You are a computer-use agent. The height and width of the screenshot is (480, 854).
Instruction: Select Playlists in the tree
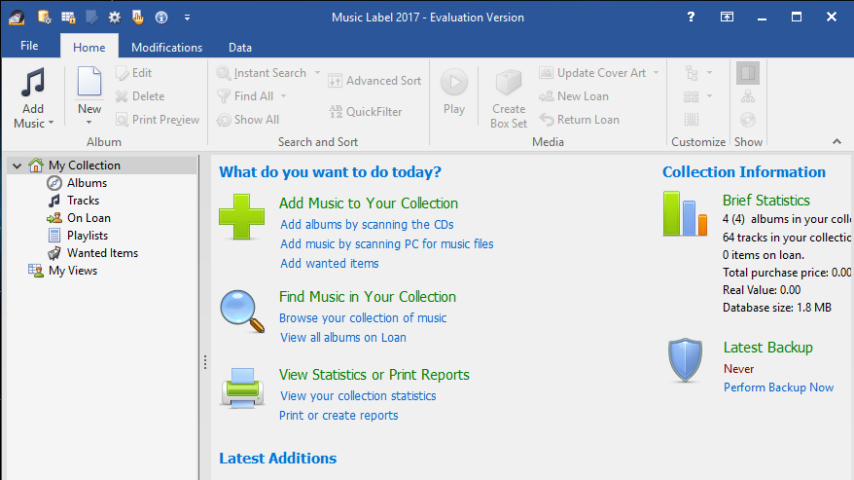click(88, 235)
